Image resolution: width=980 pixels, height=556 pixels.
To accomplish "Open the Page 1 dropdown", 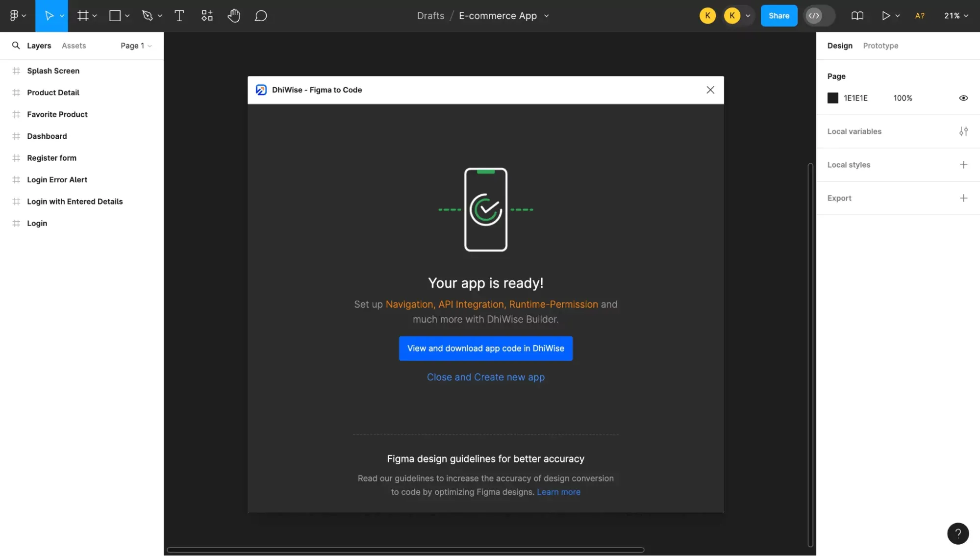I will 136,46.
